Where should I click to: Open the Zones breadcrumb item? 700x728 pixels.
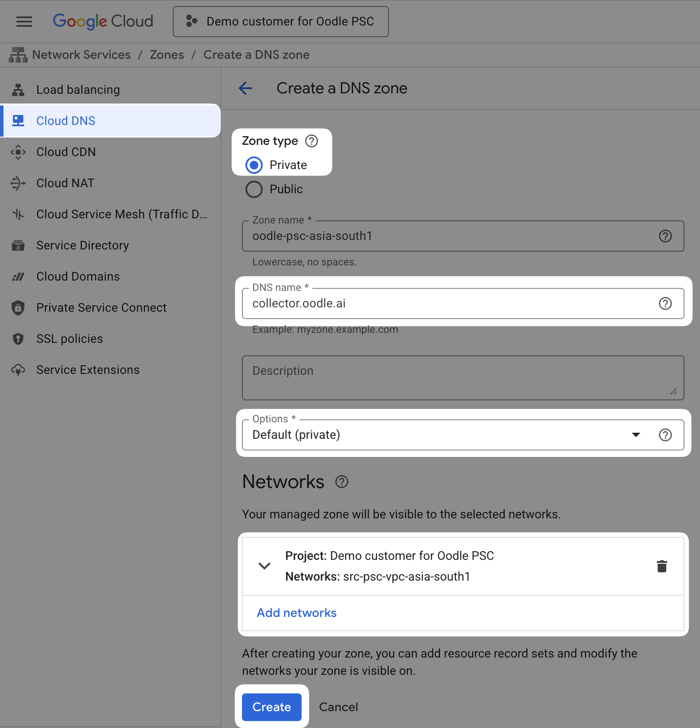tap(167, 54)
